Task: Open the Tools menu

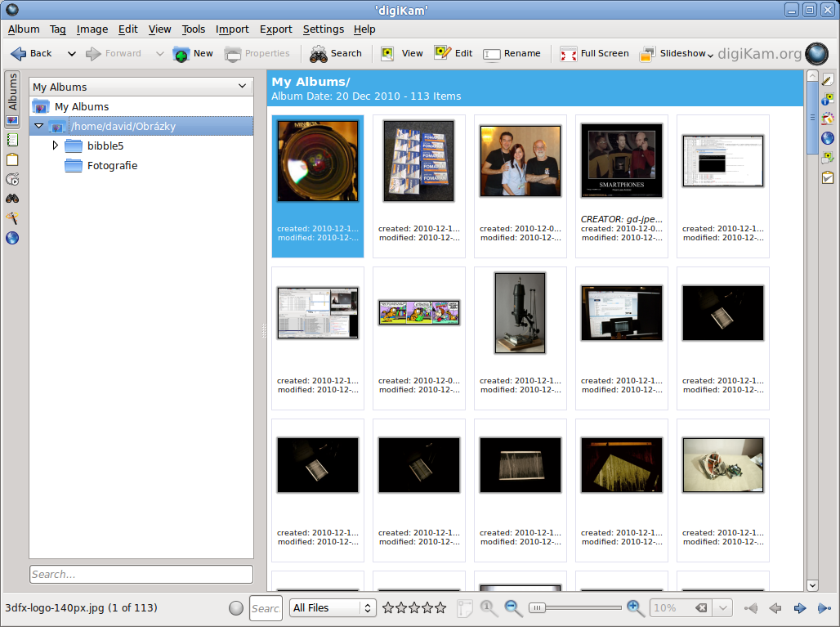Action: point(194,29)
